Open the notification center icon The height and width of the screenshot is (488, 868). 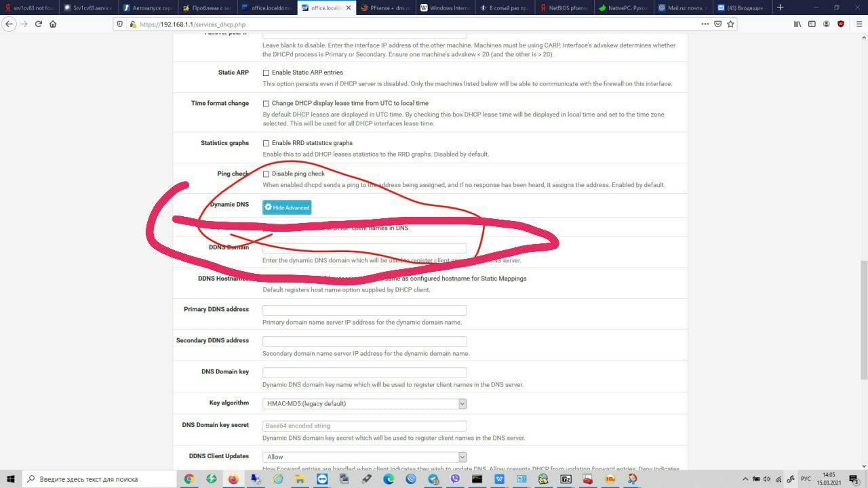coord(853,479)
